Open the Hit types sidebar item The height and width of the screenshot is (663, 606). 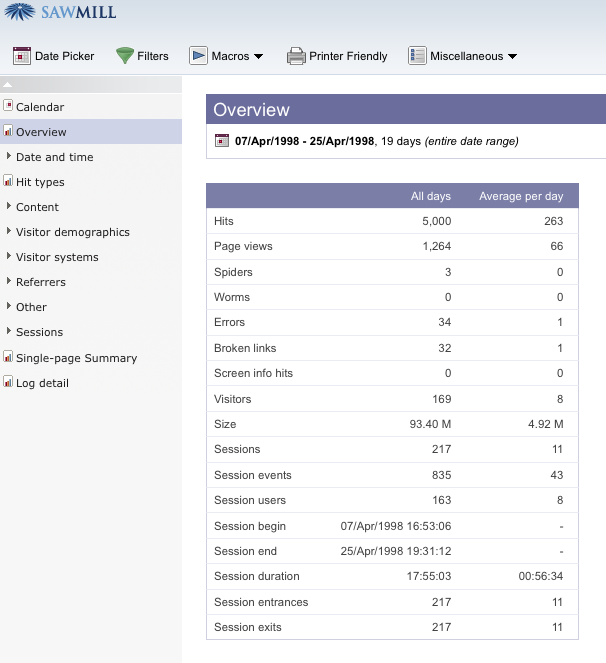pos(40,182)
